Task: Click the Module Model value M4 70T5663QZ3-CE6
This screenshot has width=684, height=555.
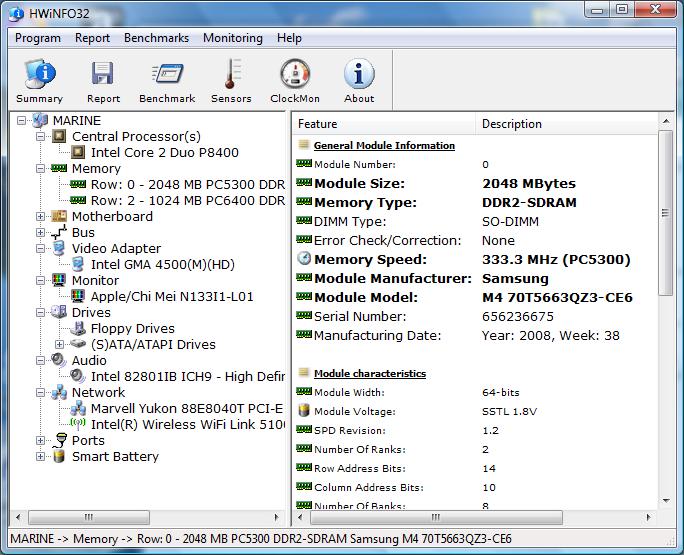Action: click(557, 298)
